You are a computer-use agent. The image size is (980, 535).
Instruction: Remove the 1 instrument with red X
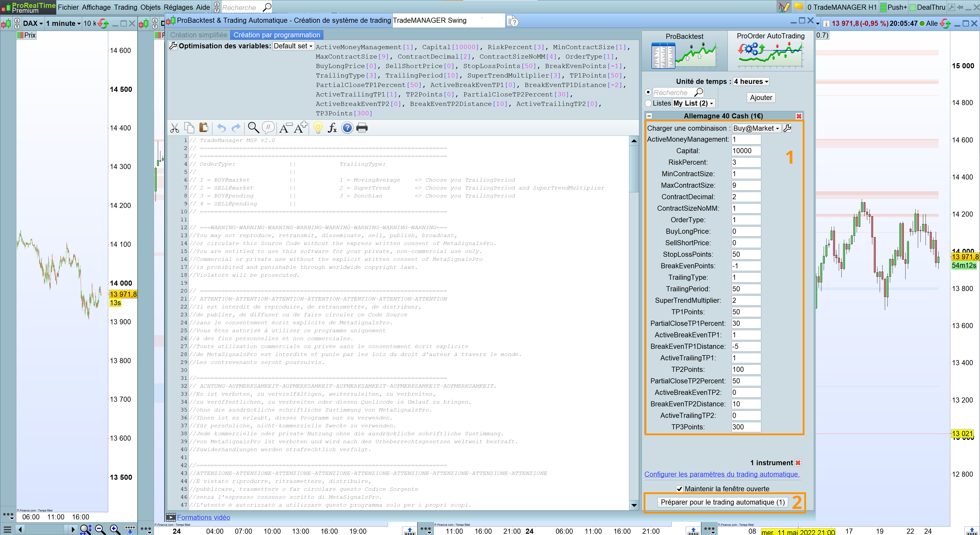coord(798,463)
